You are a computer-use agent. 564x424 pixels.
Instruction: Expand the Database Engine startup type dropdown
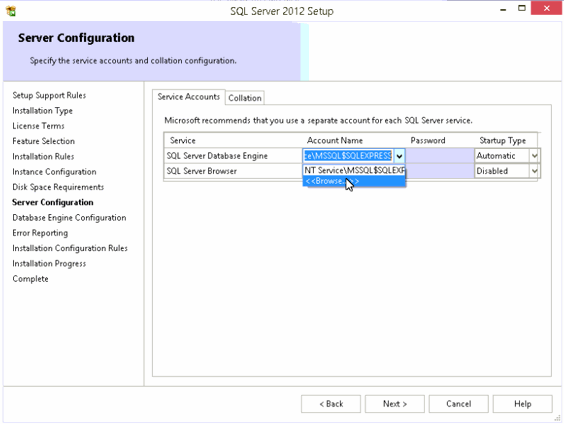535,156
